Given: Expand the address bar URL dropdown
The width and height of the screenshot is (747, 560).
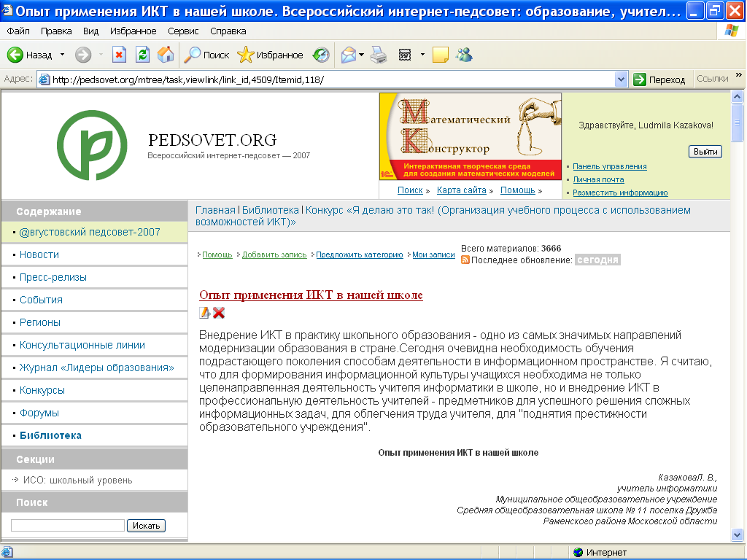Looking at the screenshot, I should click(621, 79).
